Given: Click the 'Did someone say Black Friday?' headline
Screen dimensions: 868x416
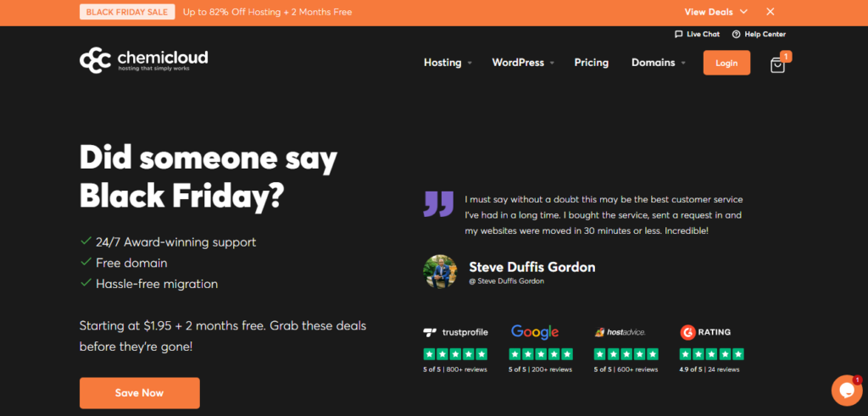Looking at the screenshot, I should [x=209, y=176].
